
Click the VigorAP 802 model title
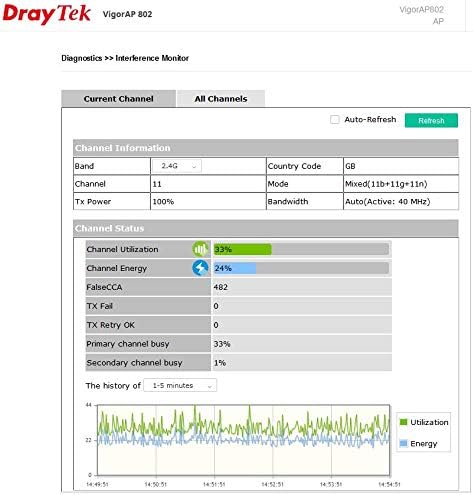[127, 14]
